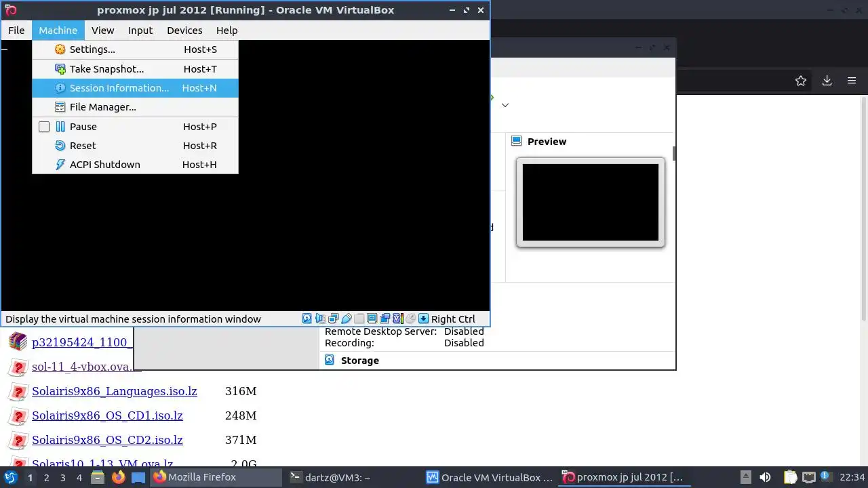868x488 pixels.
Task: Click the CPU virtualization status icon
Action: coord(398,319)
